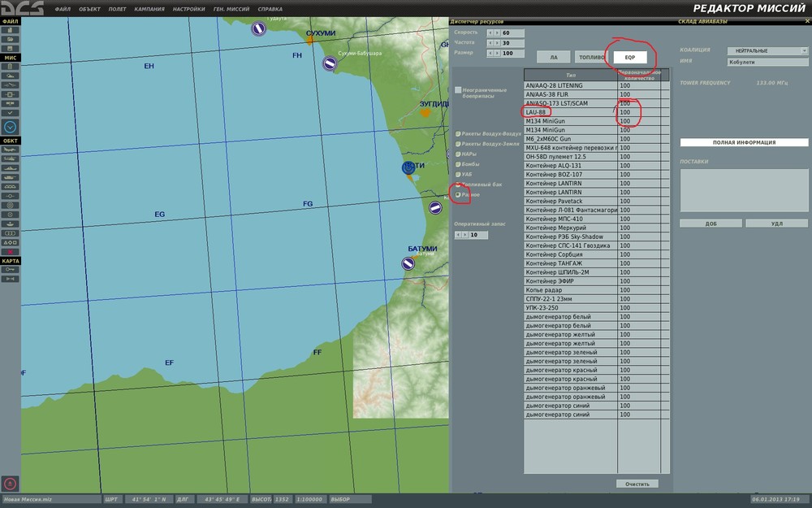812x508 pixels.
Task: Enable the Неограниченные боеприпасы checkbox
Action: (x=459, y=90)
